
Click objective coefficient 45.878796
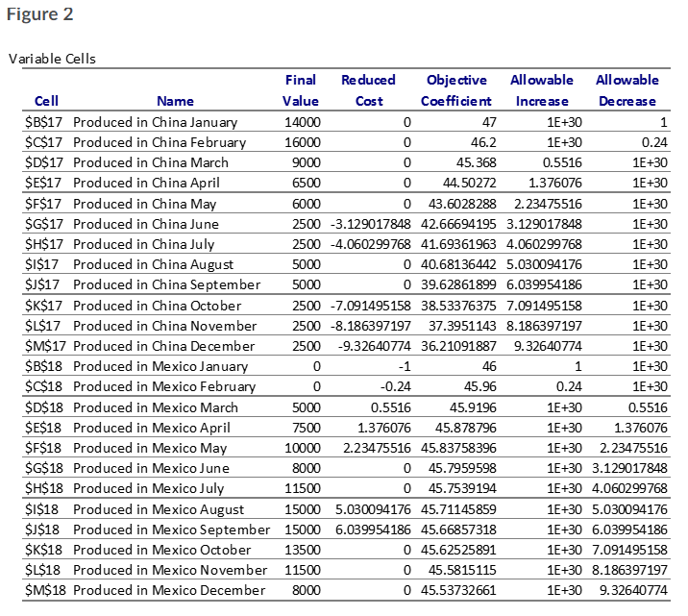[x=465, y=428]
